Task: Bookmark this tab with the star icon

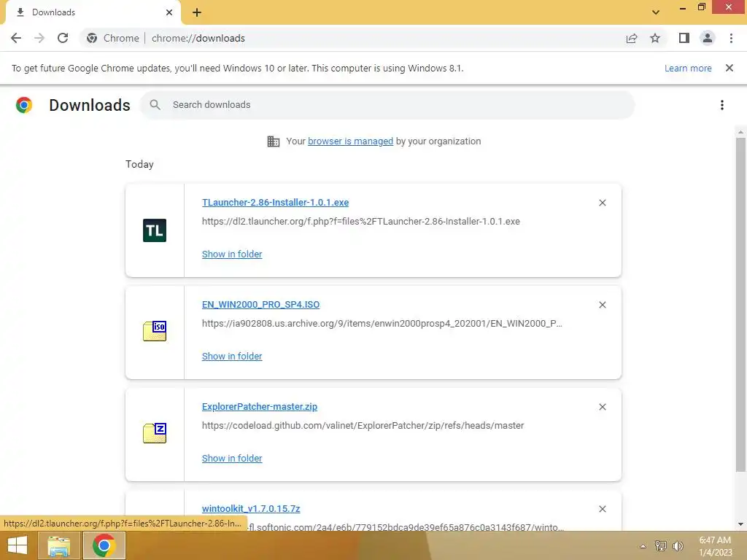Action: (655, 38)
